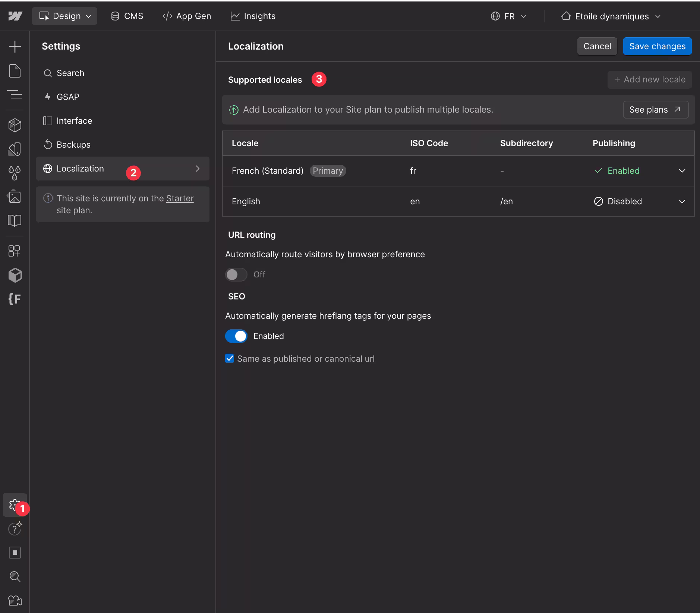Open the Backups settings item

coord(122,145)
